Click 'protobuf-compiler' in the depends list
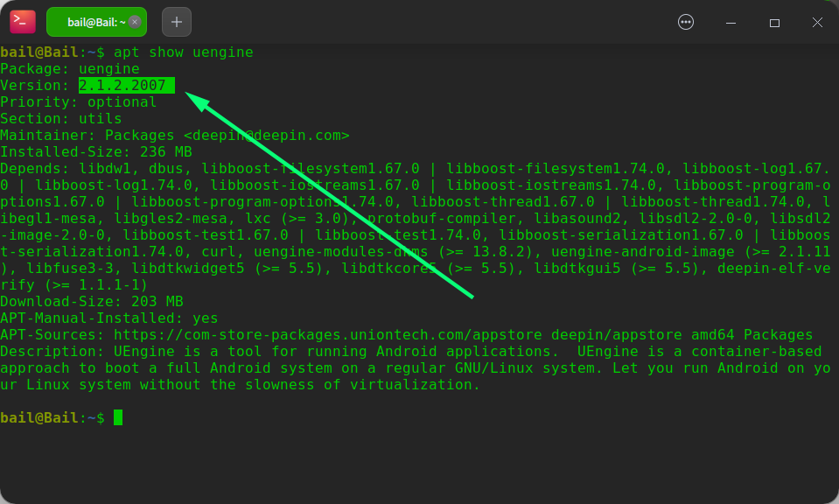Image resolution: width=839 pixels, height=504 pixels. point(442,219)
